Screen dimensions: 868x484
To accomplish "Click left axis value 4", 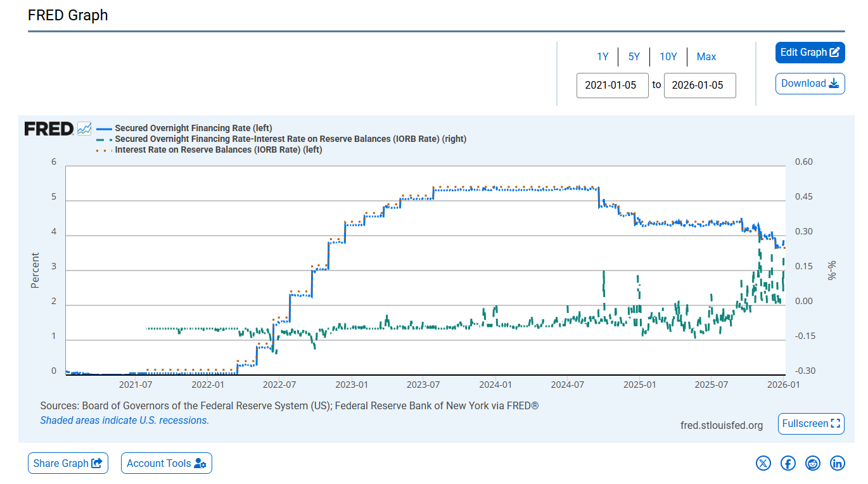I will click(x=54, y=232).
